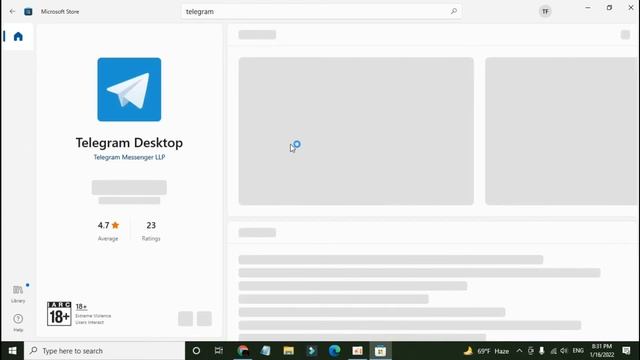Open the Windows Start menu
This screenshot has width=640, height=360.
pos(12,351)
